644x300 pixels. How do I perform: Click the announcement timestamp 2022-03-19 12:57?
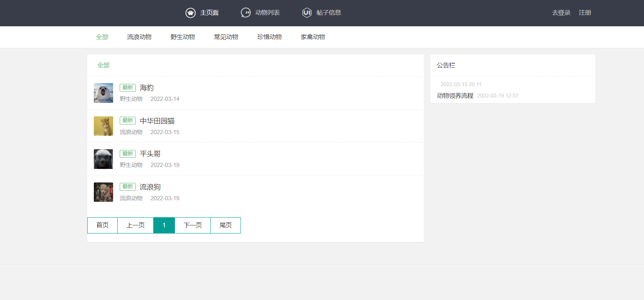[498, 95]
